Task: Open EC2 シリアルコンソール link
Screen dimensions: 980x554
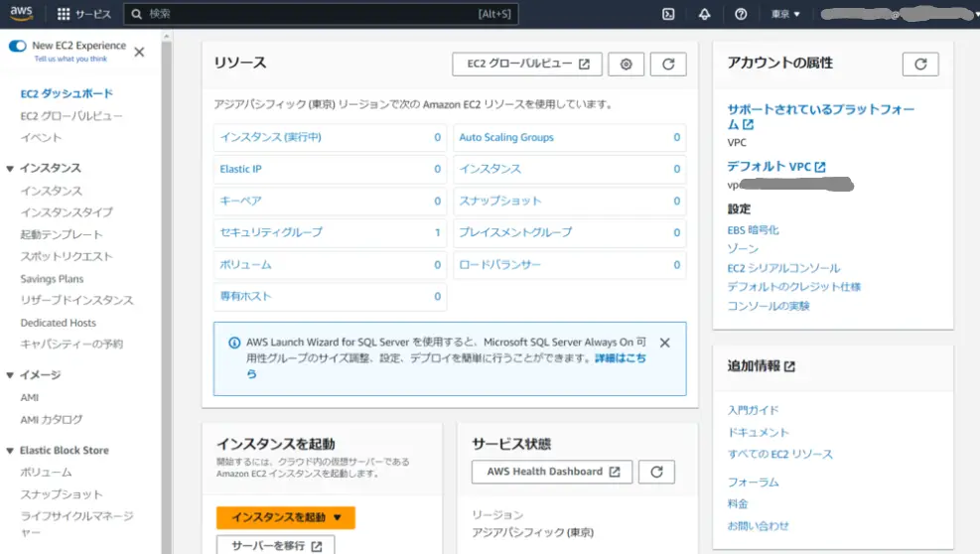Action: pyautogui.click(x=783, y=268)
